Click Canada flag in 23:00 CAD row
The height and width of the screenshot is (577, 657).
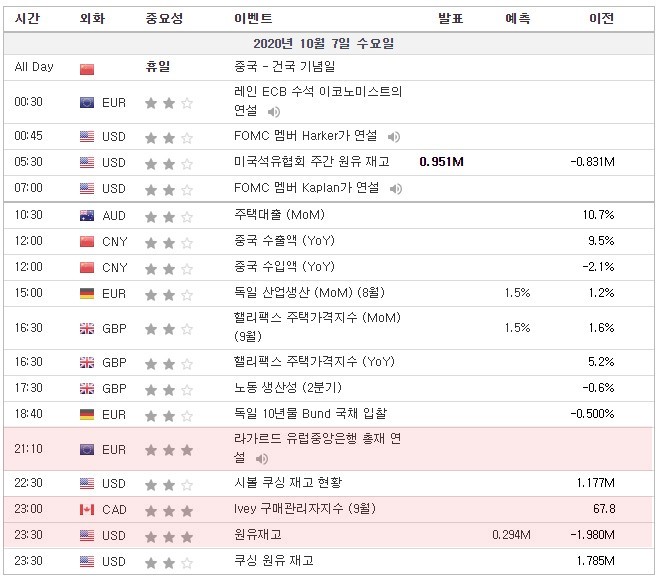(x=87, y=510)
